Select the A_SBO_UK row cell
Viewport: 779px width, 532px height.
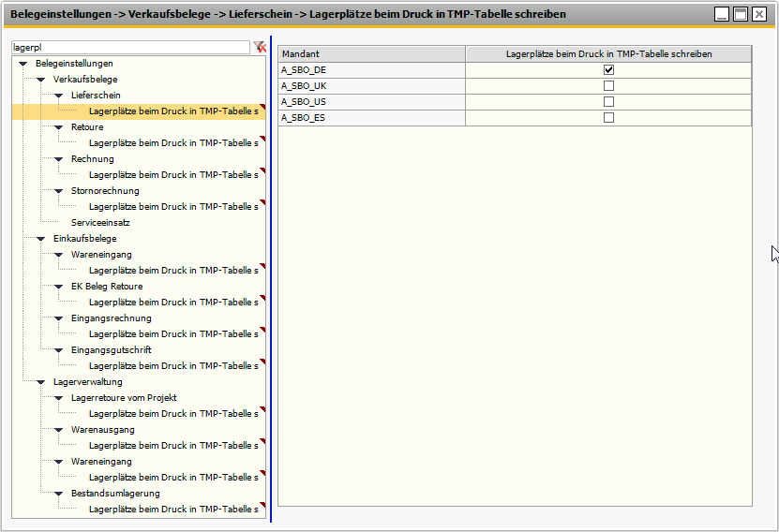(x=371, y=86)
